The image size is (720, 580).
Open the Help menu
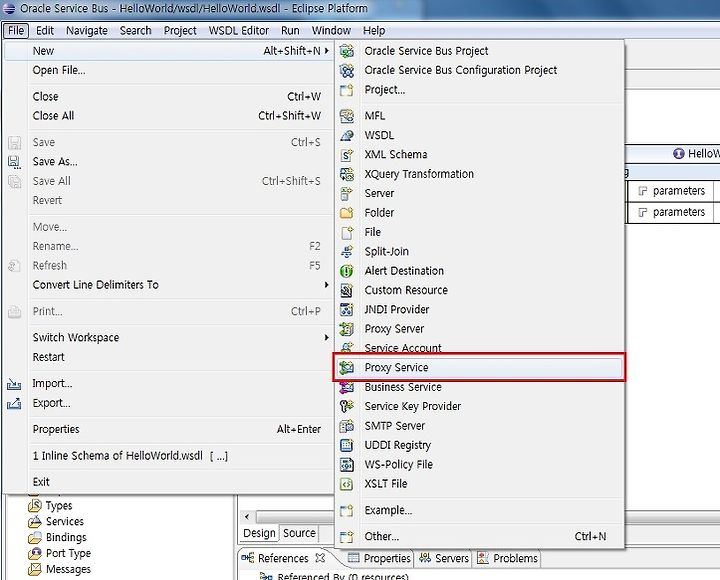[x=374, y=31]
